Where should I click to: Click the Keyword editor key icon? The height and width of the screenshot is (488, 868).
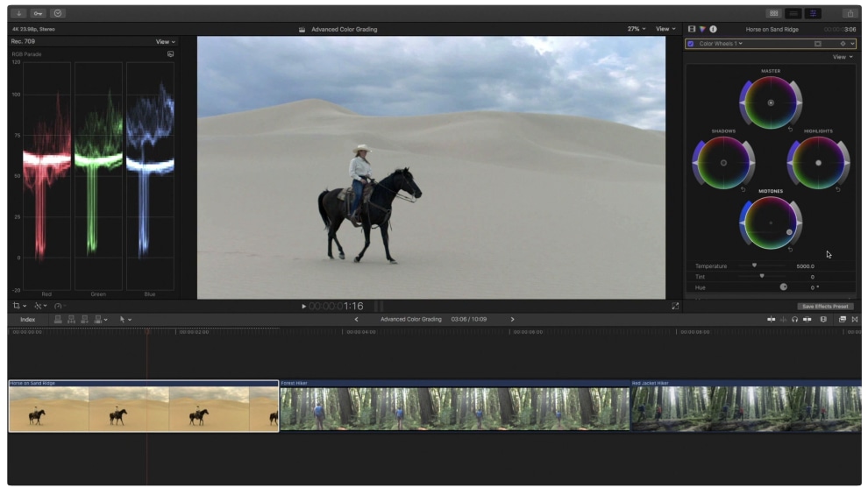(x=39, y=13)
